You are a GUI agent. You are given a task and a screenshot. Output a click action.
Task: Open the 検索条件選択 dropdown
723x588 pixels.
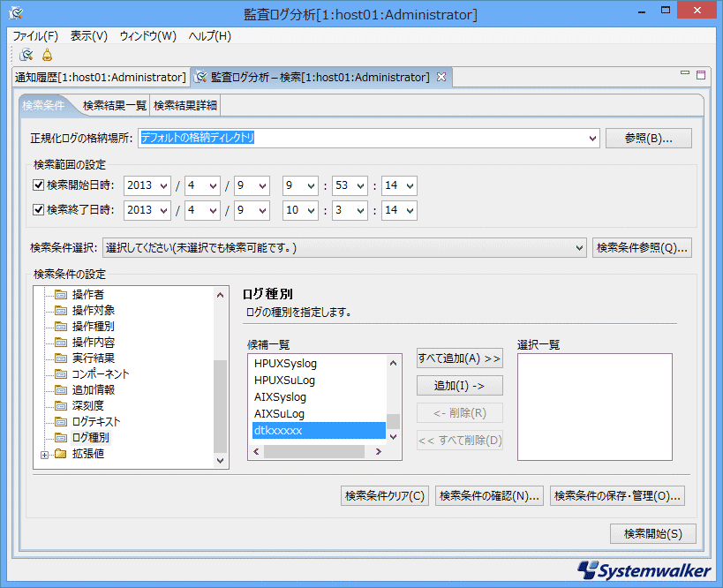[579, 248]
